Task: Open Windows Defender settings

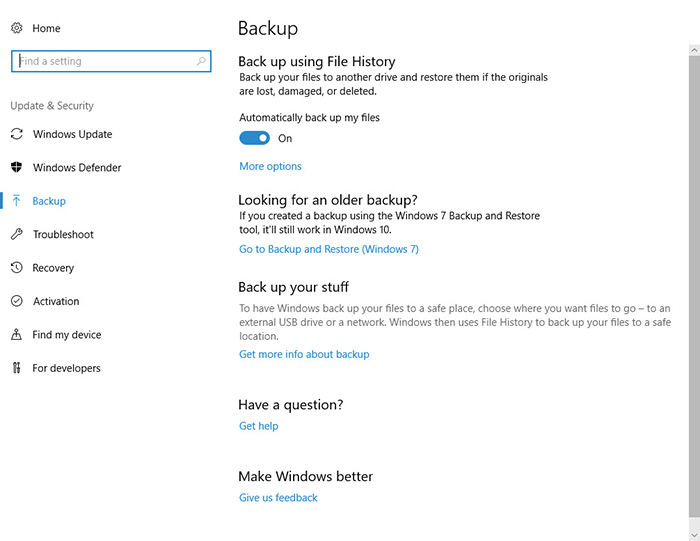Action: click(x=77, y=167)
